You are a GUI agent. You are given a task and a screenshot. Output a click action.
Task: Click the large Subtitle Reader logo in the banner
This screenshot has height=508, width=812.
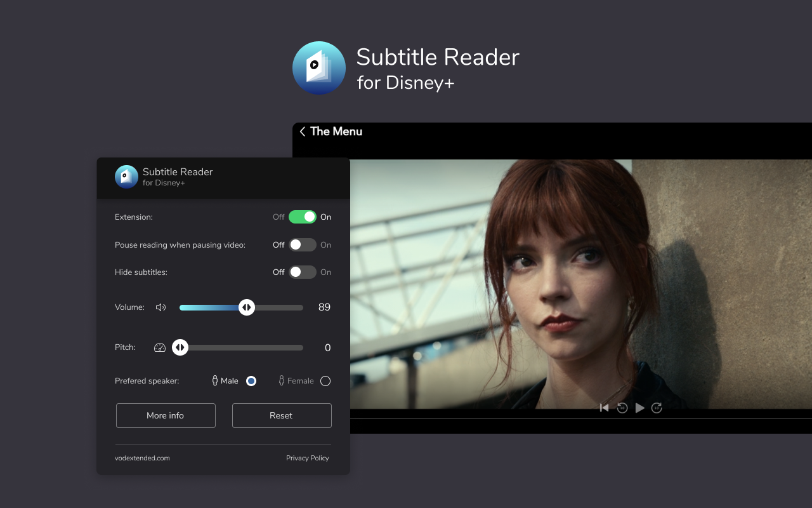point(319,68)
